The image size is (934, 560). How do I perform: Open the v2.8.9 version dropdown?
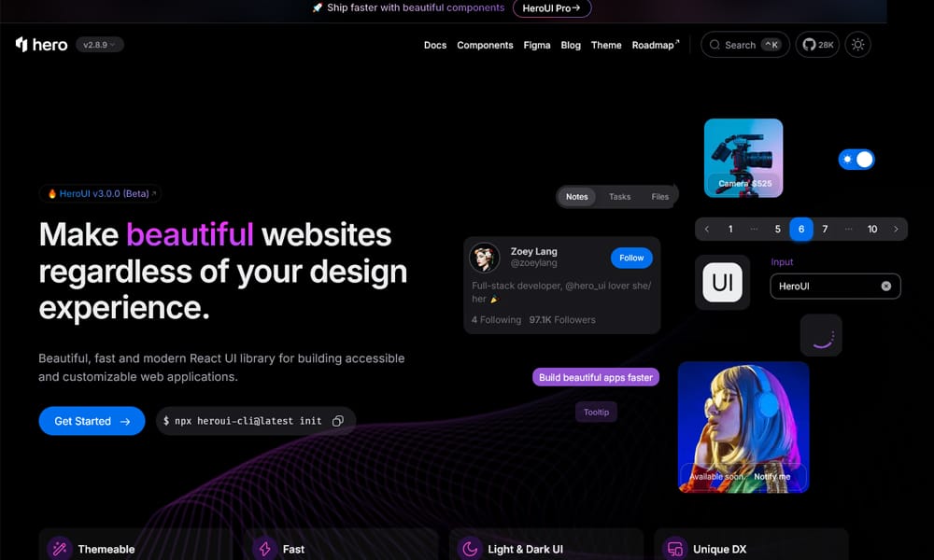pyautogui.click(x=99, y=45)
